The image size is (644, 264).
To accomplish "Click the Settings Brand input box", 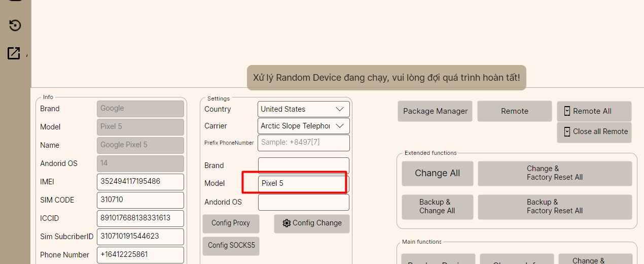I will click(303, 166).
